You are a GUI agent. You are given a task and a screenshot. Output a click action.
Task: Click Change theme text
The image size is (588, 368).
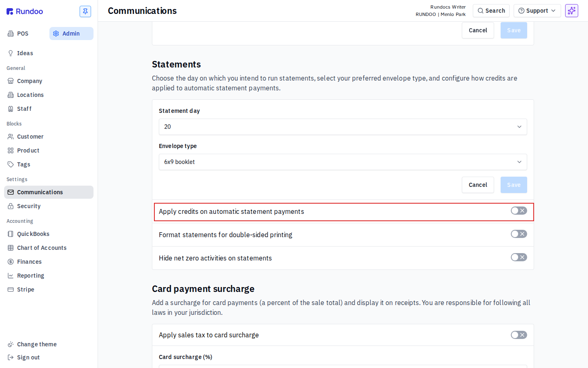coord(37,344)
